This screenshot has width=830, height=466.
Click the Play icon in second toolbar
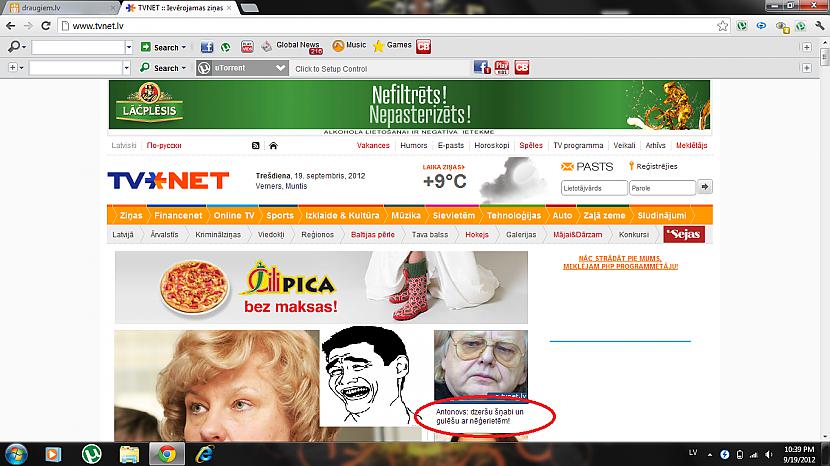[x=502, y=67]
